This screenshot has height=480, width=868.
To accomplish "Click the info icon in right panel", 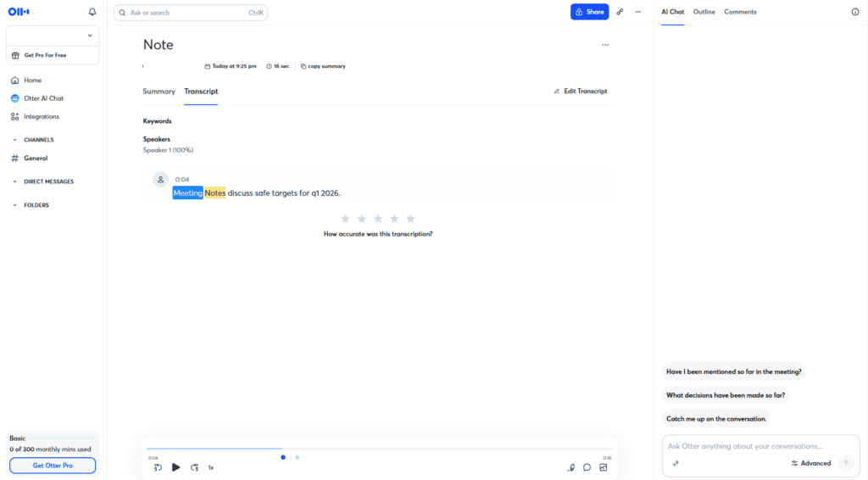I will pos(855,12).
